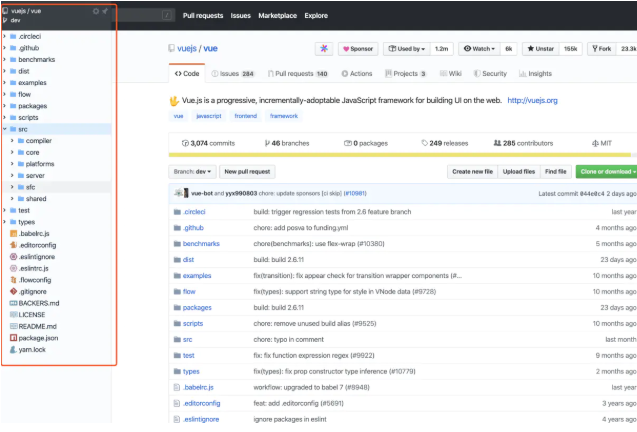Unstar the vue repository

pos(540,49)
